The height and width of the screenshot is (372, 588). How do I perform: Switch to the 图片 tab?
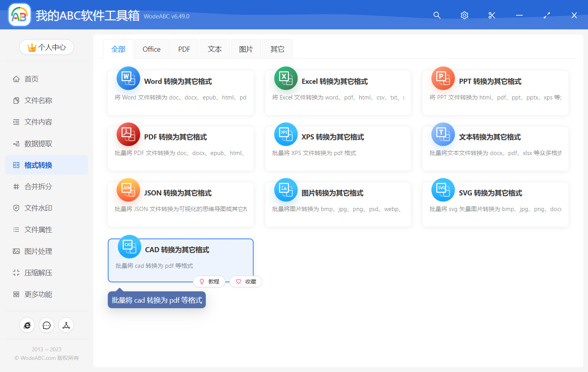coord(246,49)
